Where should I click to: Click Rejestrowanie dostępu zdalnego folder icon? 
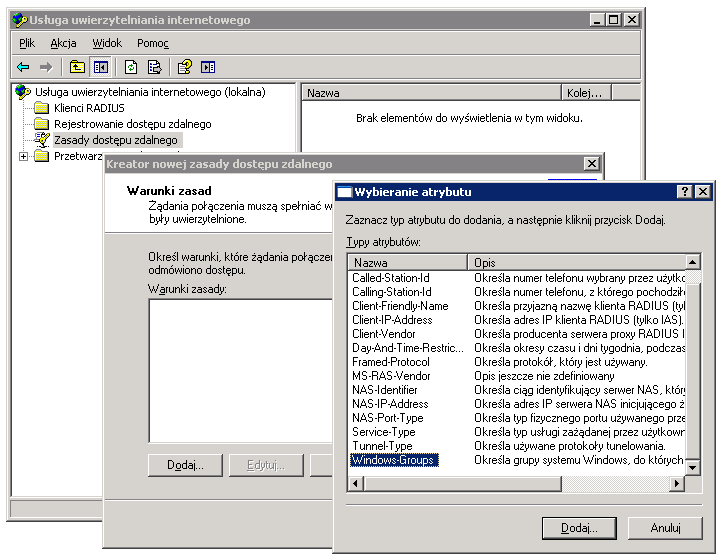tap(41, 124)
